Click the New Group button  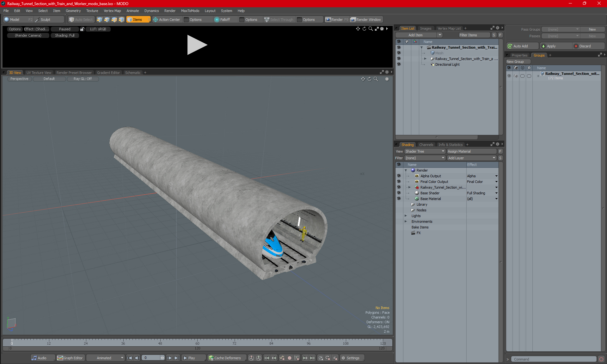click(x=518, y=62)
